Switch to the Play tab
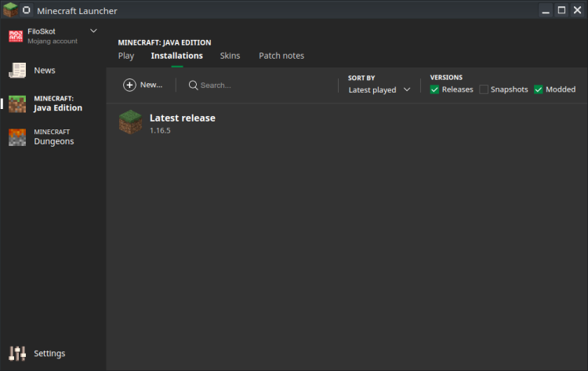 [126, 56]
